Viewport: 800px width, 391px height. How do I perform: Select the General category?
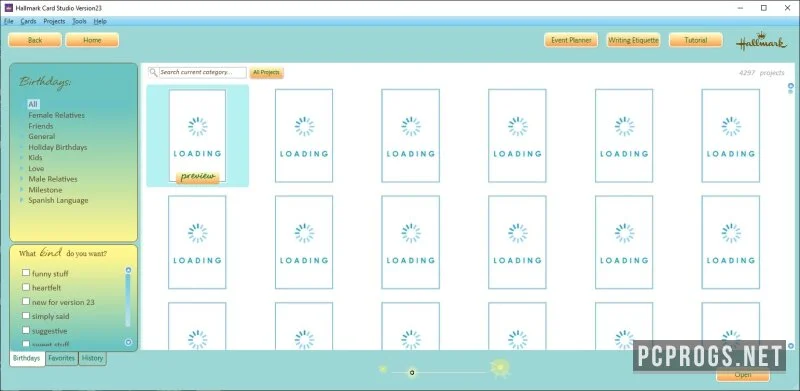click(42, 136)
